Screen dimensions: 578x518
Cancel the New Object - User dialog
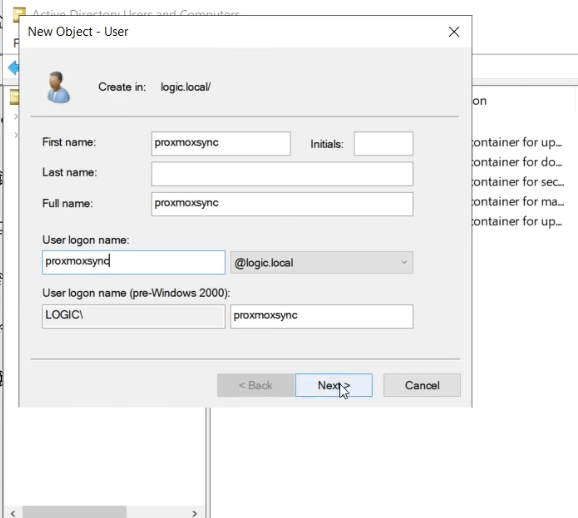coord(422,385)
